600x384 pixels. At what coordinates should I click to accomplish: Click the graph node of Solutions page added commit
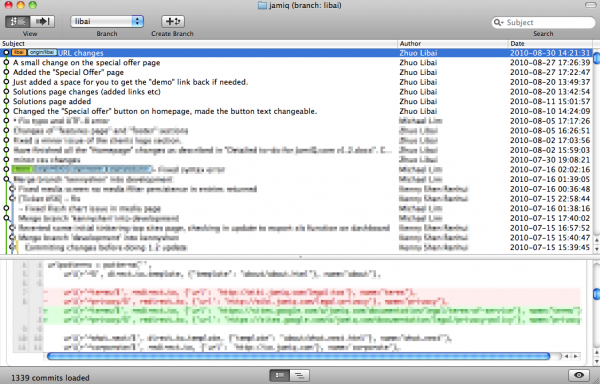(6, 101)
